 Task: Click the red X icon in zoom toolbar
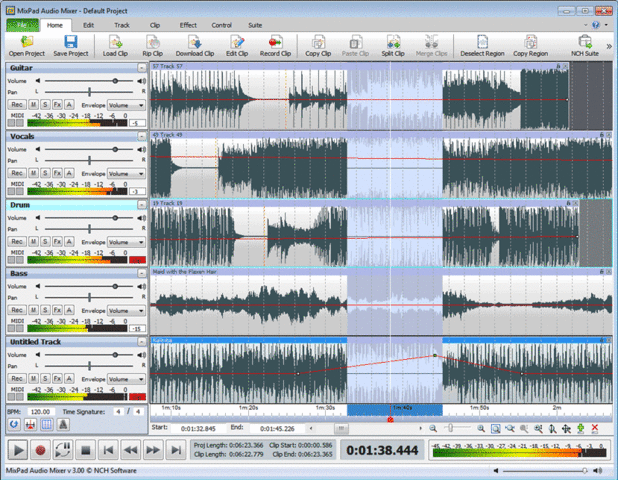click(595, 428)
